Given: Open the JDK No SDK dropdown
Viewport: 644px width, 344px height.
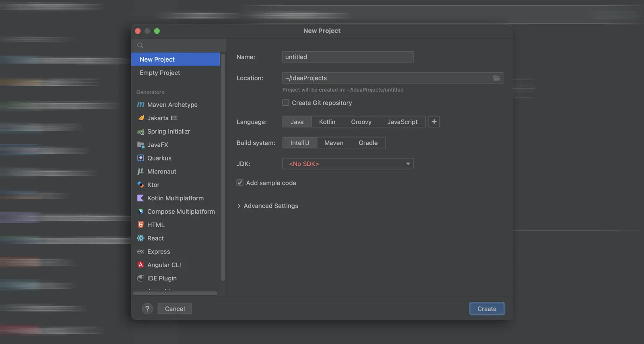Looking at the screenshot, I should click(348, 164).
